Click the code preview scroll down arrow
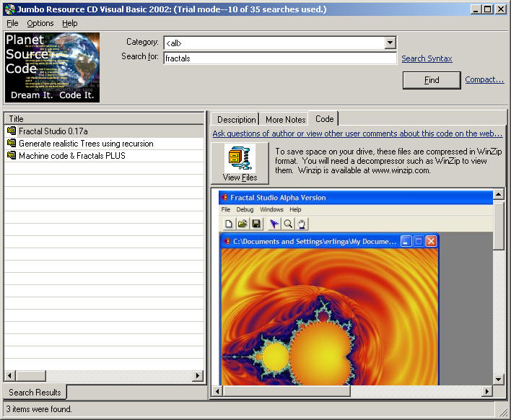511x420 pixels. tap(498, 379)
